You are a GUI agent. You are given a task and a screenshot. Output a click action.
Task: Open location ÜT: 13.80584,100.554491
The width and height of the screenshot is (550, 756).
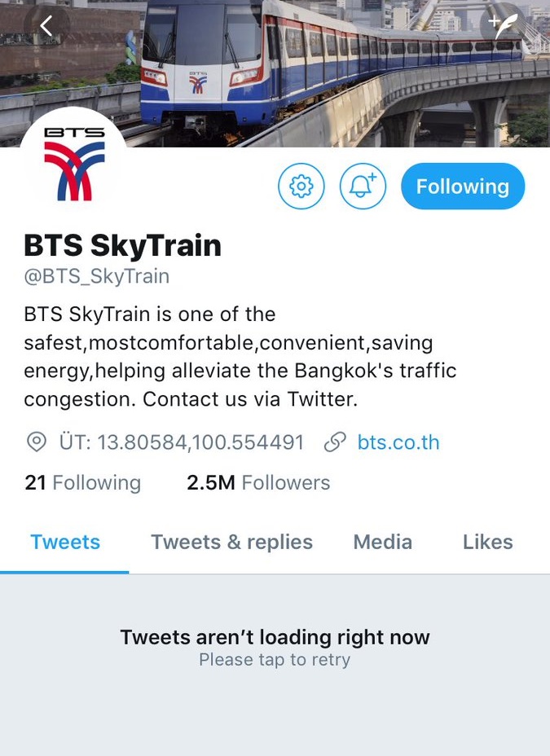(x=181, y=442)
